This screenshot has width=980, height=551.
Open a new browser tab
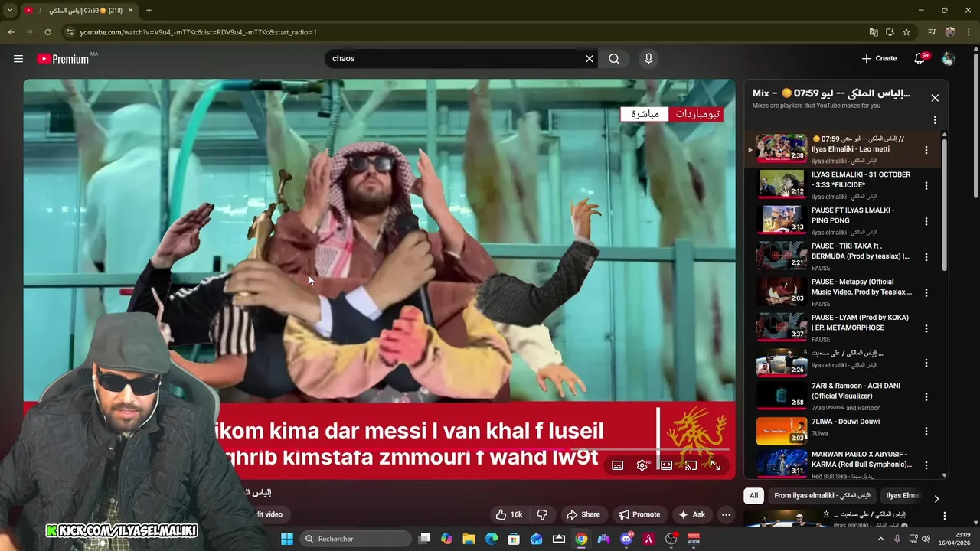149,11
